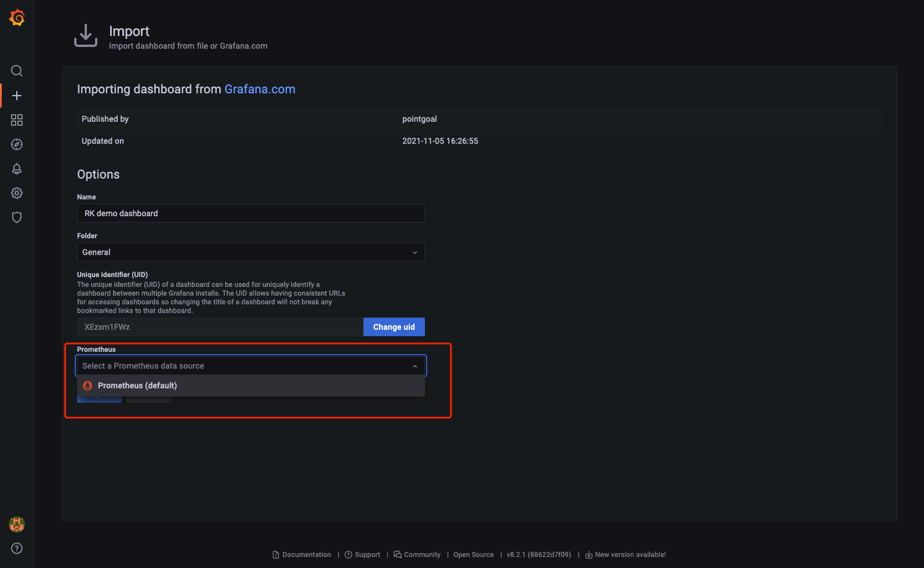Click the Change uid button
The image size is (924, 568).
pos(394,327)
